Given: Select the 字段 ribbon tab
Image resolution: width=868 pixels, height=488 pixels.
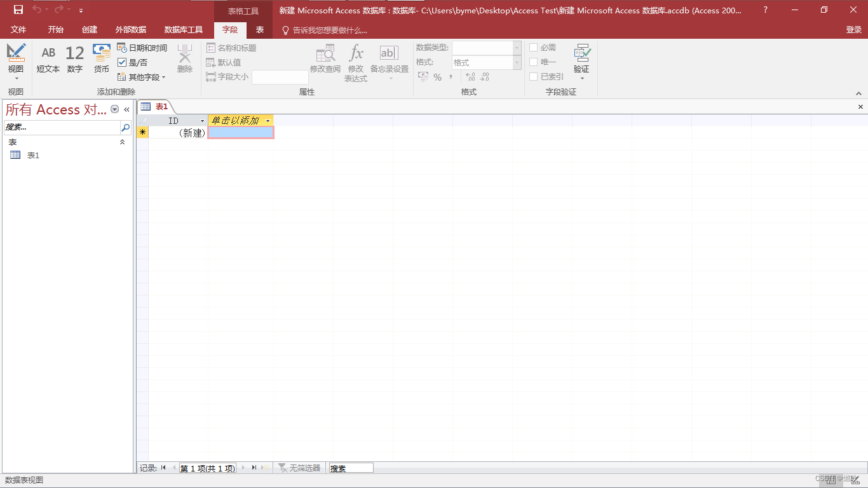Looking at the screenshot, I should tap(230, 30).
